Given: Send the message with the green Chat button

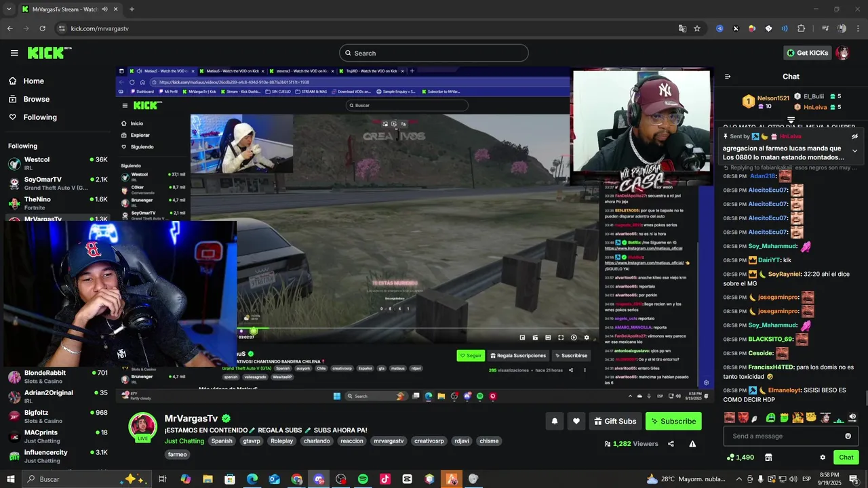Looking at the screenshot, I should click(x=846, y=457).
